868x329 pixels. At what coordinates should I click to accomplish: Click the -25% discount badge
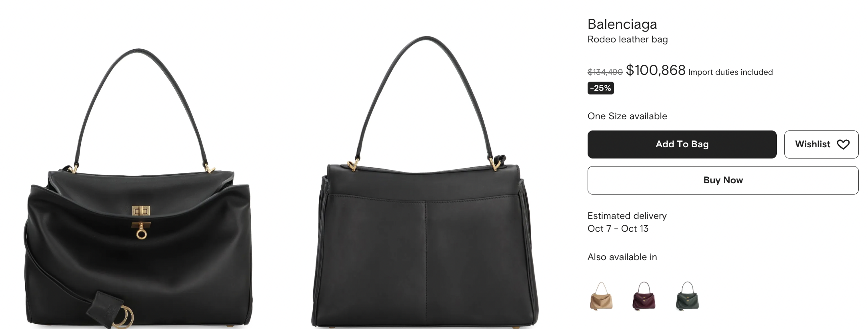tap(600, 88)
